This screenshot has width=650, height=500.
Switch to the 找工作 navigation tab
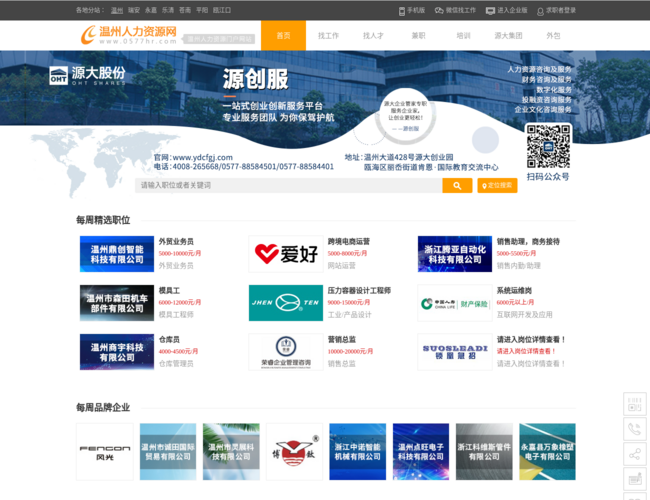coord(328,35)
